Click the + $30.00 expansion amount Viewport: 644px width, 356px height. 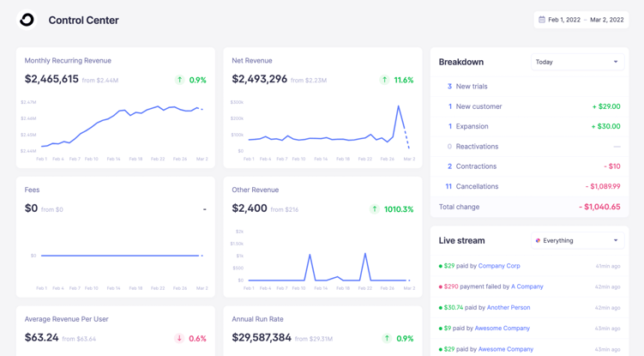605,126
